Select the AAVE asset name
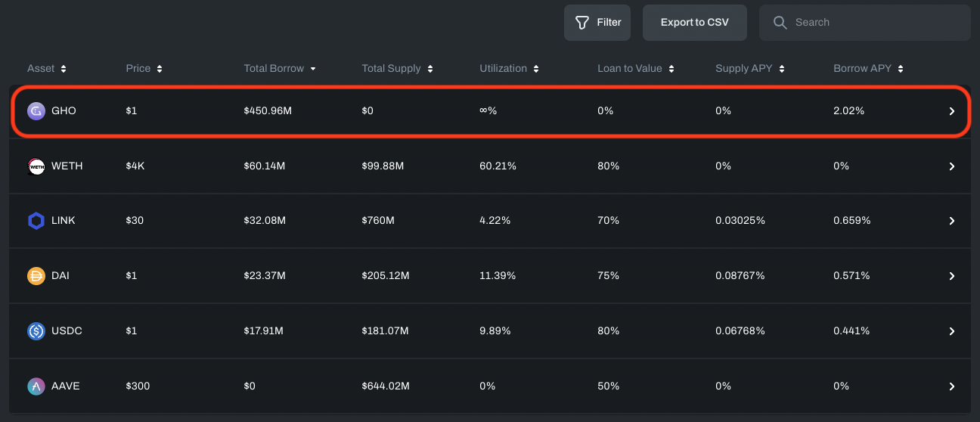Image resolution: width=980 pixels, height=422 pixels. click(66, 386)
